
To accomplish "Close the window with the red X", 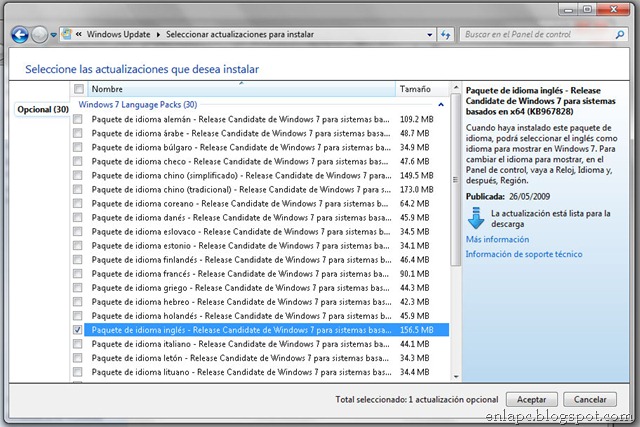I will click(x=613, y=9).
